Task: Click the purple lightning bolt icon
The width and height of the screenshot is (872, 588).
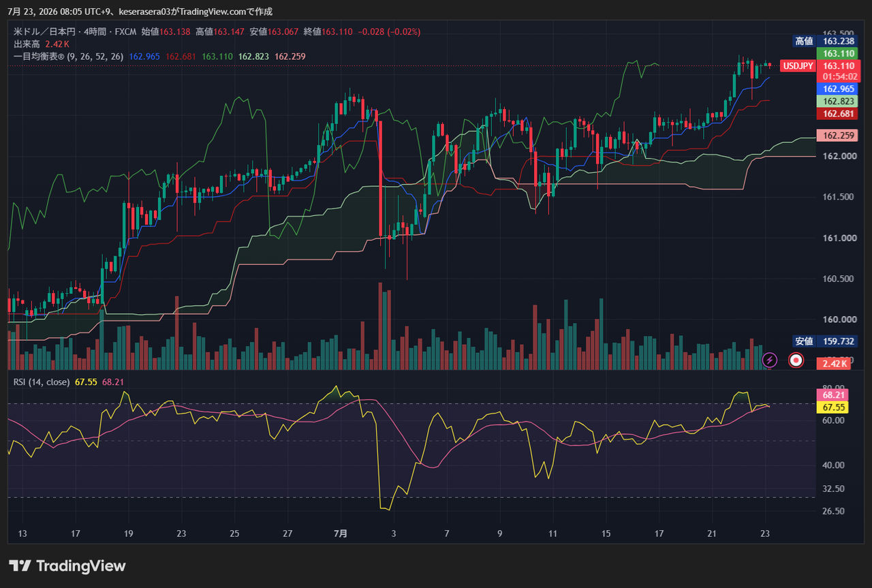Action: 769,359
